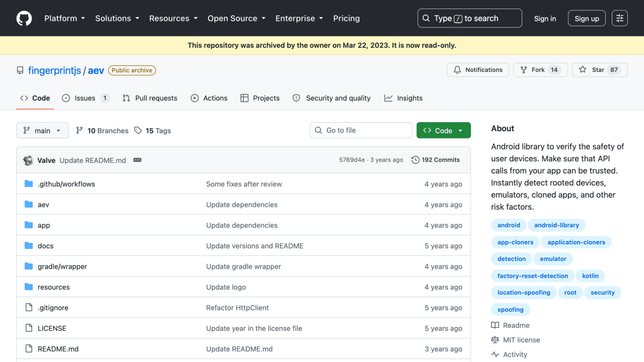The image size is (644, 362).
Task: Click the tag icon beside 15 Tags
Action: [x=138, y=130]
